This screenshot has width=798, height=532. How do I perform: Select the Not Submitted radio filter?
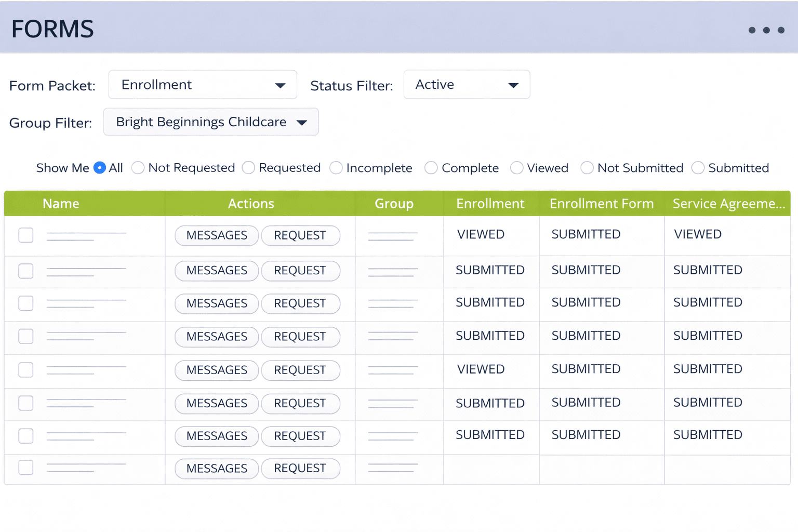tap(587, 168)
